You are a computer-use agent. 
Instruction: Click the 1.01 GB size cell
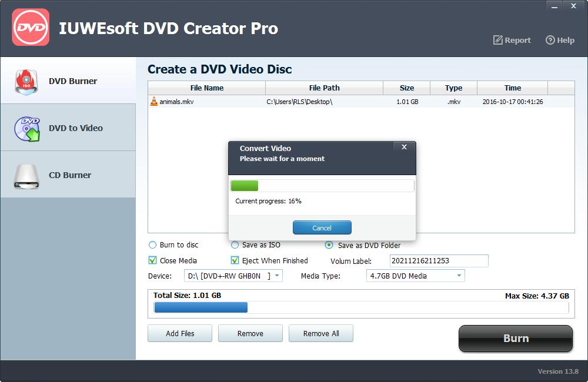coord(407,102)
